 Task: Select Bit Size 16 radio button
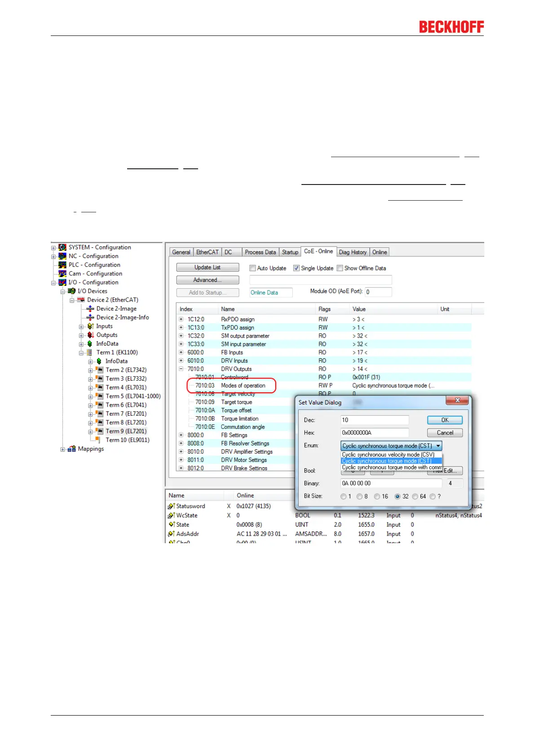click(377, 497)
